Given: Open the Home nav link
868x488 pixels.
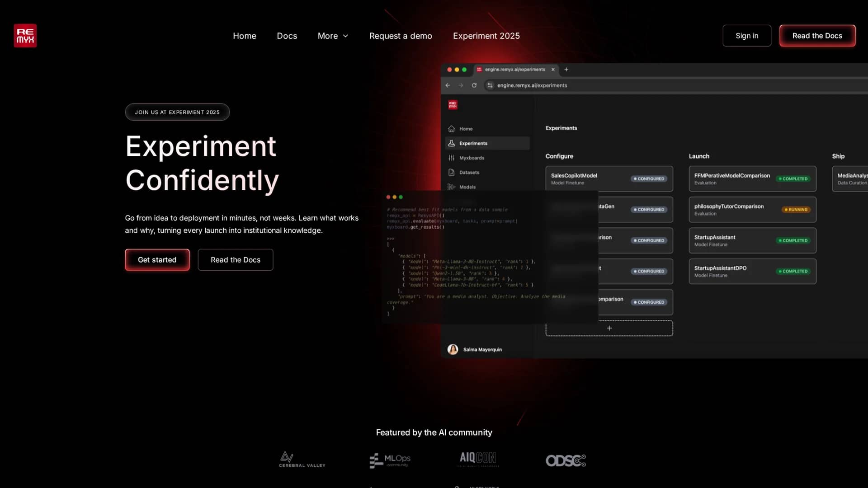Looking at the screenshot, I should pos(244,36).
